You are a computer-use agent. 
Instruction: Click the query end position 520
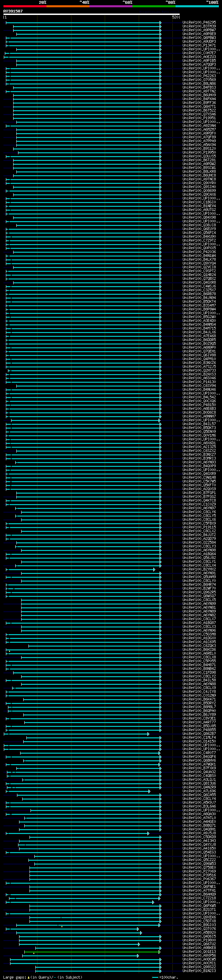pos(175,17)
